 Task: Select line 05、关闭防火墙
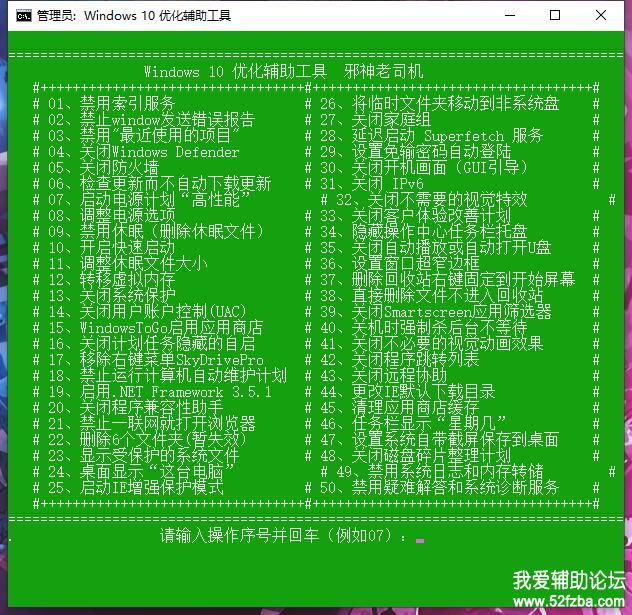pyautogui.click(x=104, y=168)
